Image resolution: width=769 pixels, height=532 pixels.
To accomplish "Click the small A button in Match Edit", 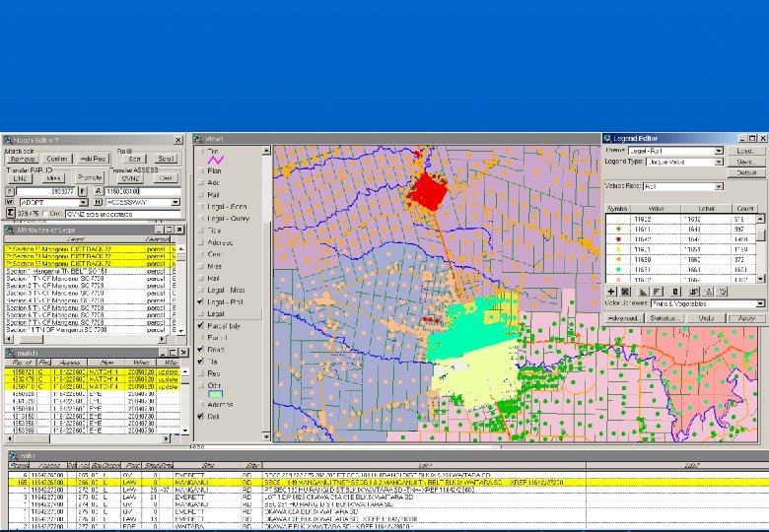I will coord(98,191).
